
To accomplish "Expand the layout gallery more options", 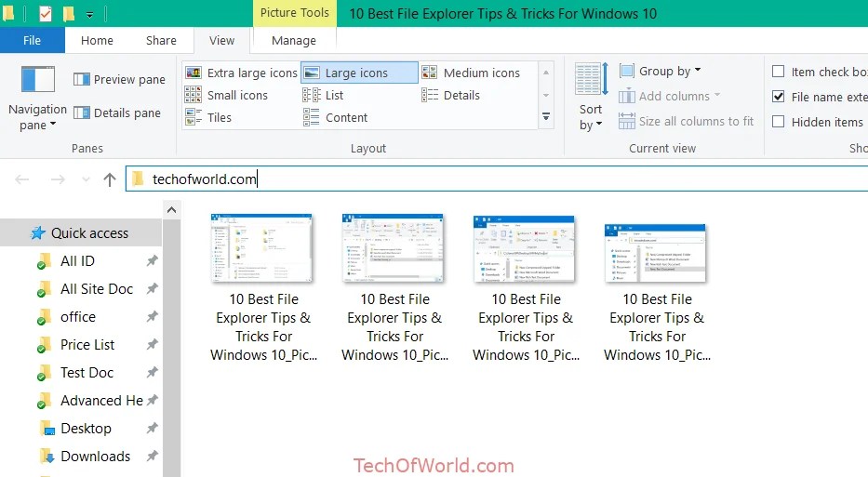I will 546,117.
